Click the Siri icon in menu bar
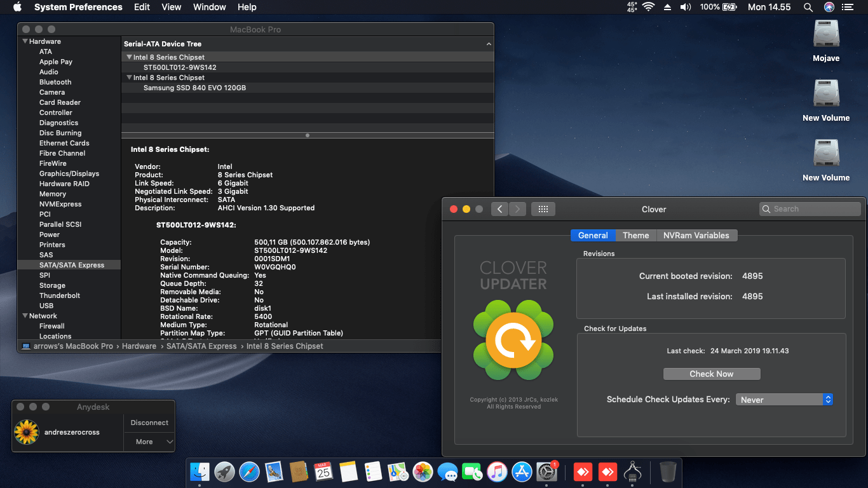The image size is (868, 488). pos(829,7)
